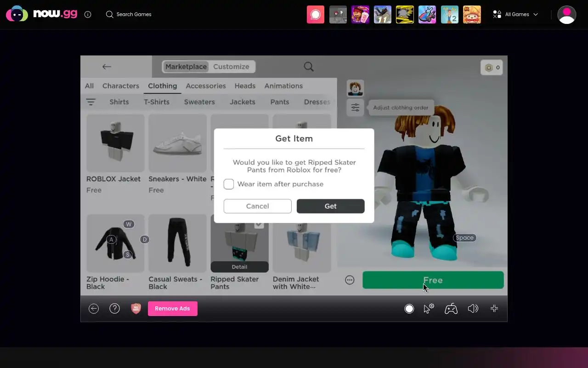This screenshot has width=588, height=368.
Task: Click the No Ads shield icon
Action: (x=136, y=309)
